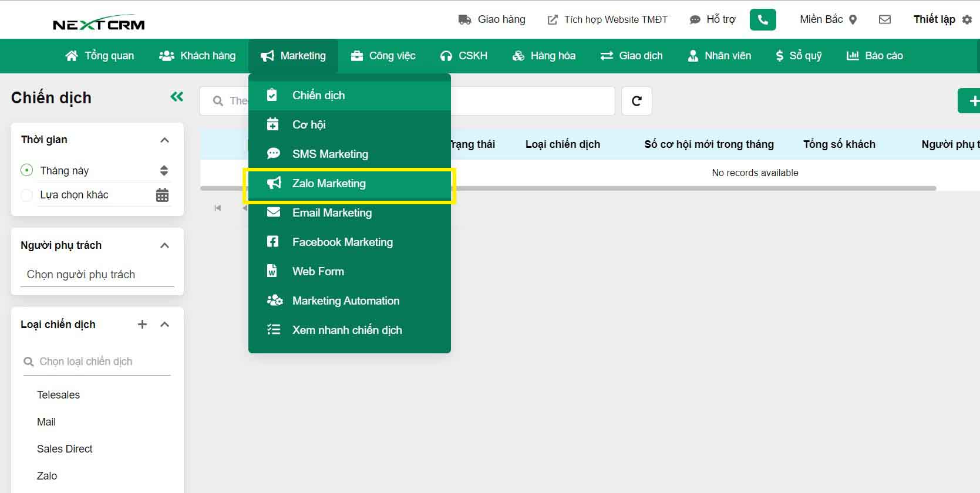This screenshot has height=493, width=980.
Task: Open the mail envelope icon in header
Action: (884, 19)
